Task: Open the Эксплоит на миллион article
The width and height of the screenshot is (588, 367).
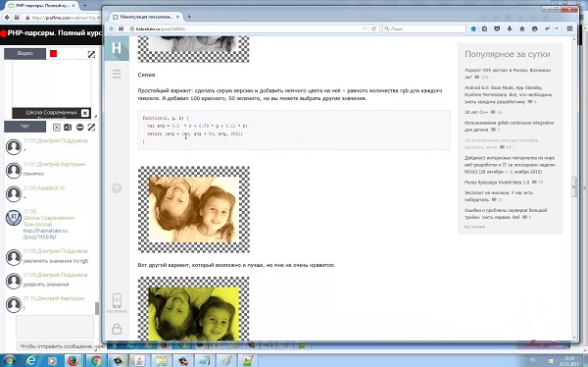Action: 499,196
